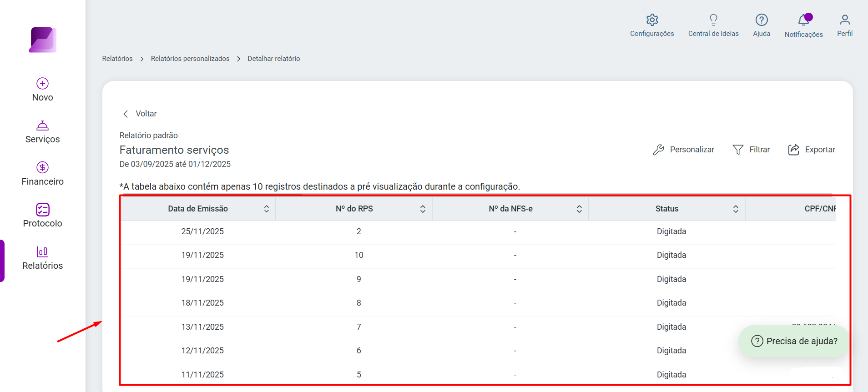Image resolution: width=868 pixels, height=392 pixels.
Task: Open the Precisa de ajuda? chat button
Action: pyautogui.click(x=794, y=341)
